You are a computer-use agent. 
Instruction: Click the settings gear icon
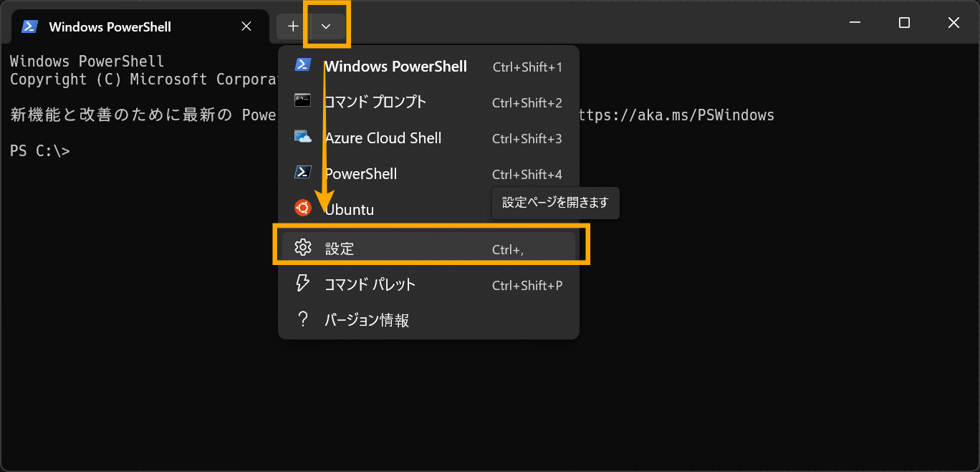(303, 248)
